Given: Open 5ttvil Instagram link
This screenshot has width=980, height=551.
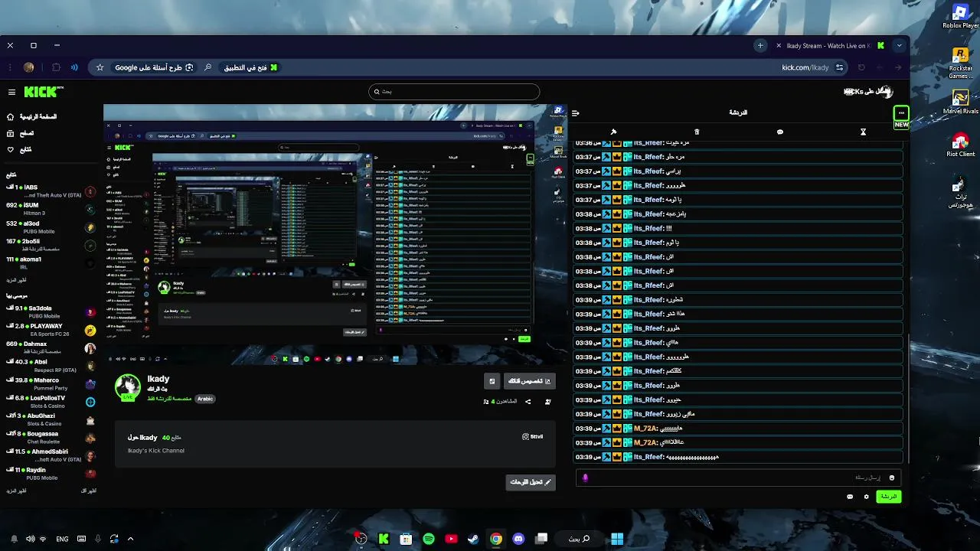Looking at the screenshot, I should 532,437.
